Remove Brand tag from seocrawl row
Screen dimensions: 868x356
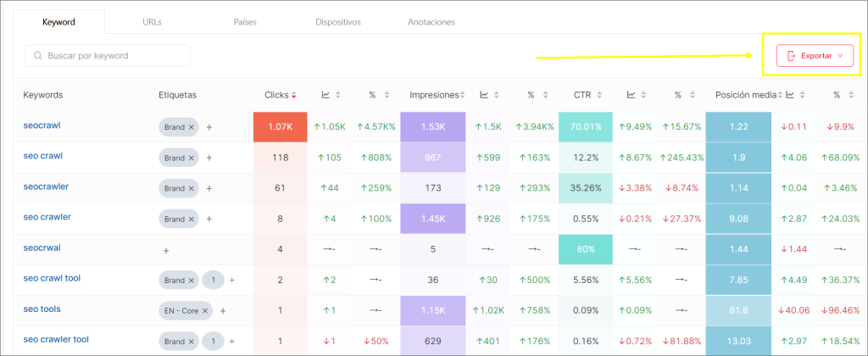click(x=191, y=127)
